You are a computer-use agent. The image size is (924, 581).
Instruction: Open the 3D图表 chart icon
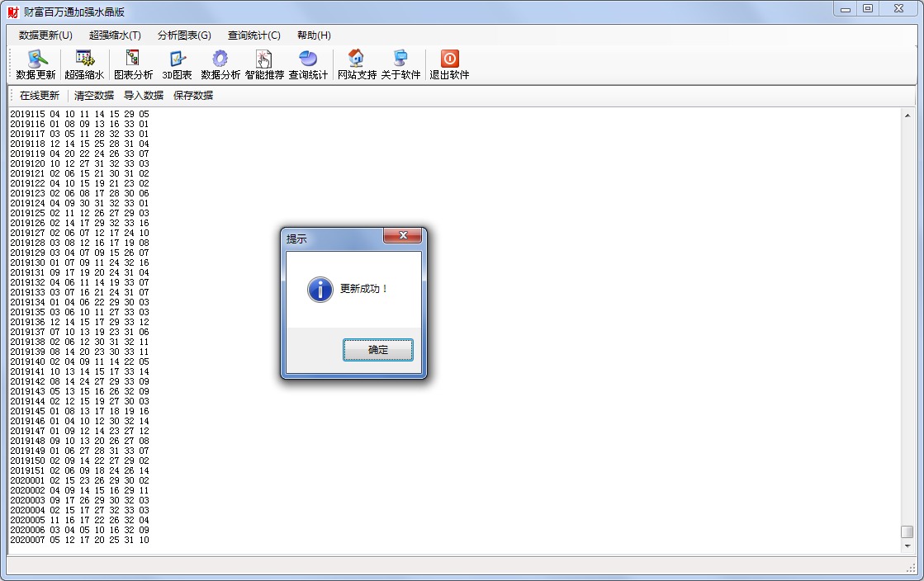(x=177, y=59)
